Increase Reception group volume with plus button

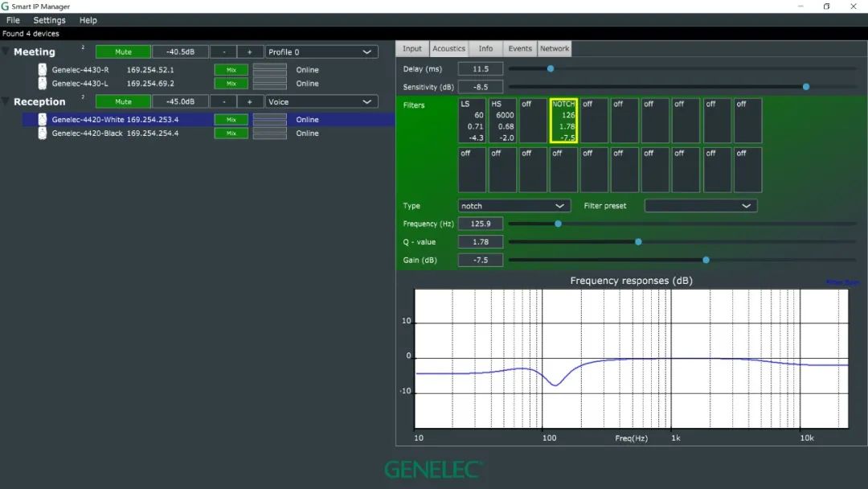click(250, 101)
